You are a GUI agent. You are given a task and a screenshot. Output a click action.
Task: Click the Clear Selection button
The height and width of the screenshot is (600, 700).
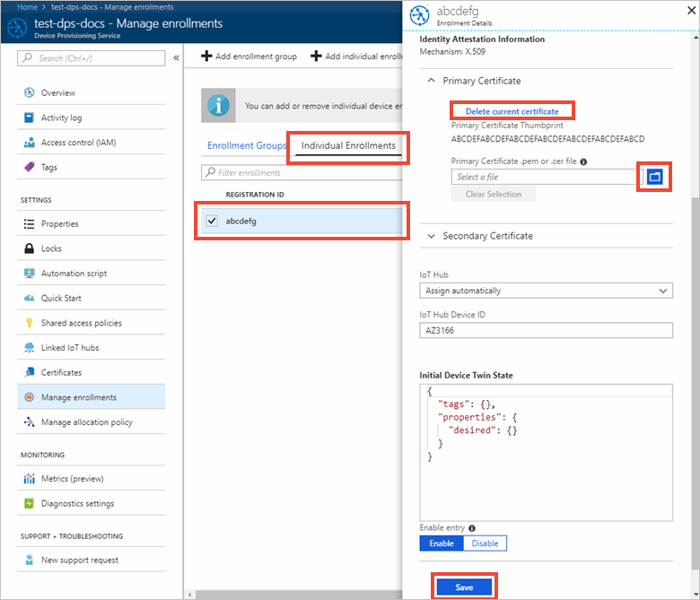tap(494, 194)
